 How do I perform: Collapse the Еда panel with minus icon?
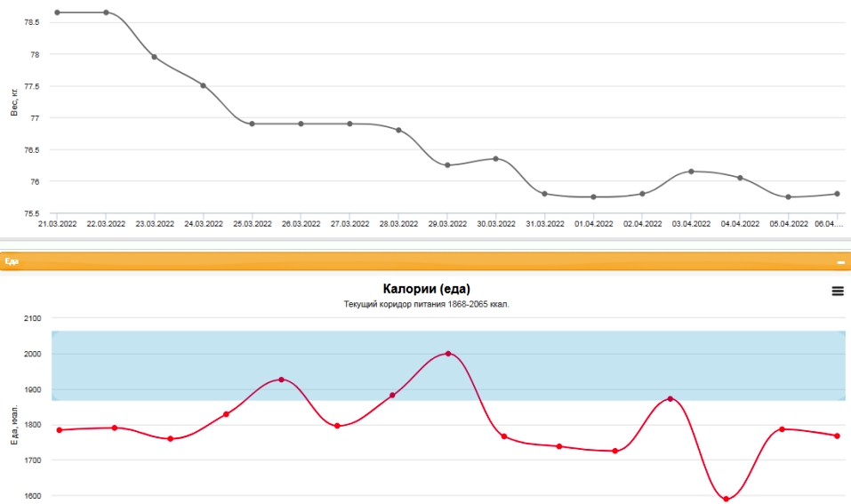click(x=840, y=262)
